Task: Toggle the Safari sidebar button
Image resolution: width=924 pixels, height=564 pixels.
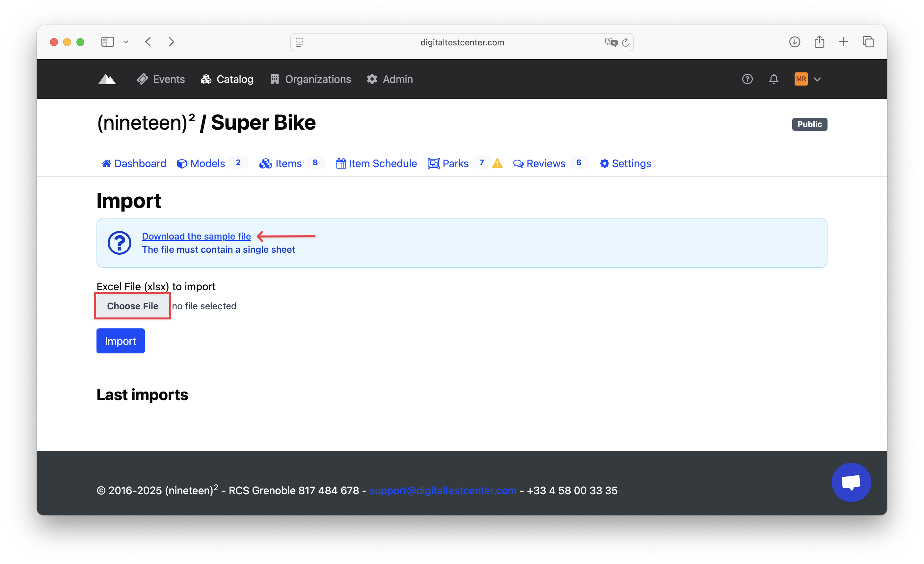Action: (x=108, y=42)
